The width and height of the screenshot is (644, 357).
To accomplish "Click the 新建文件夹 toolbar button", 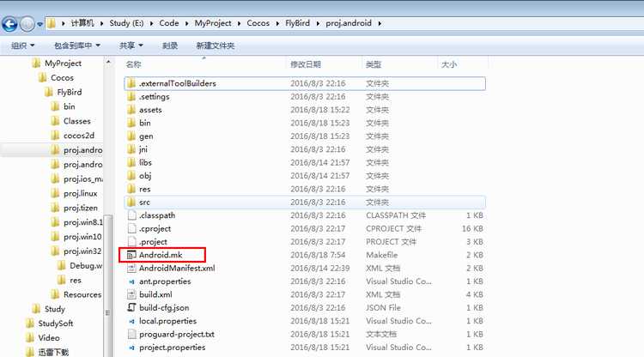I will [x=216, y=45].
